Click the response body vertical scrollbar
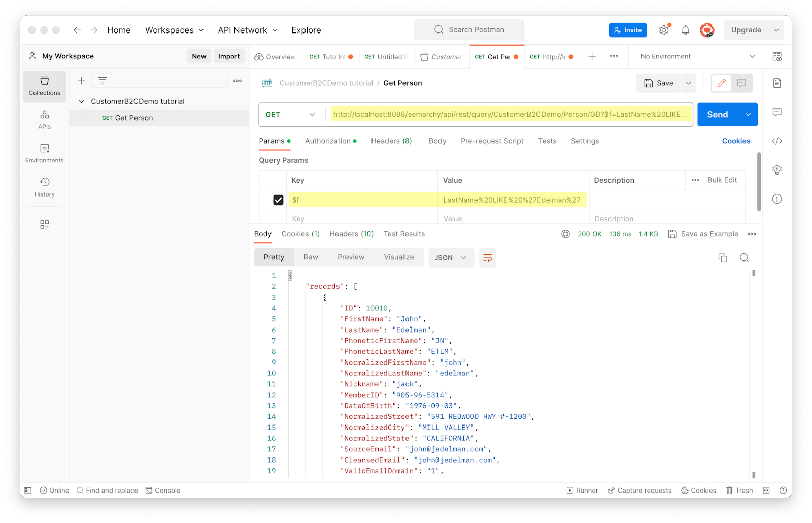Screen dimensions: 812x523 (x=754, y=373)
